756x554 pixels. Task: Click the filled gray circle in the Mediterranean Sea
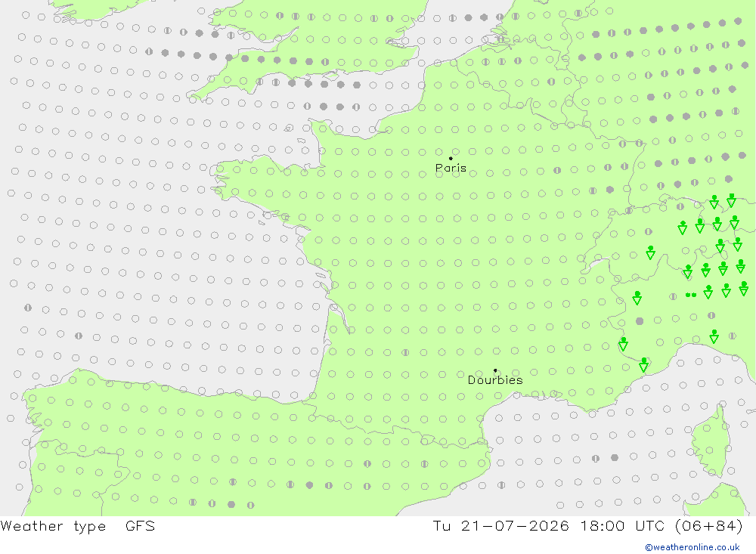point(614,457)
